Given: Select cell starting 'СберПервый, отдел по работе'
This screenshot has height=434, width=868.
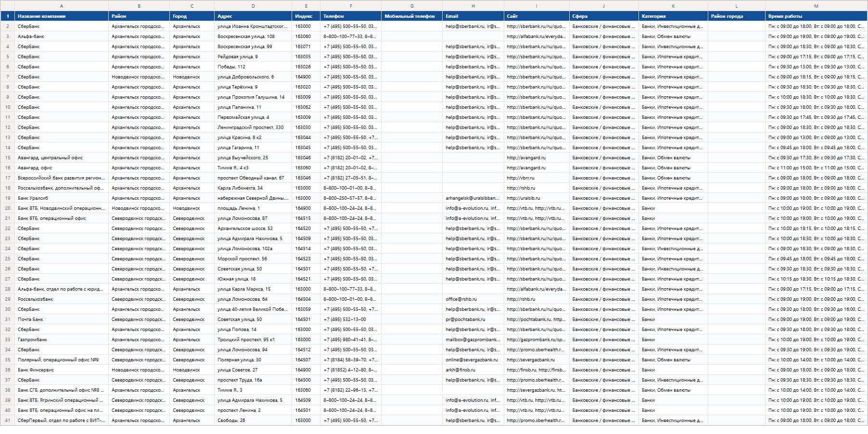Looking at the screenshot, I should click(62, 421).
